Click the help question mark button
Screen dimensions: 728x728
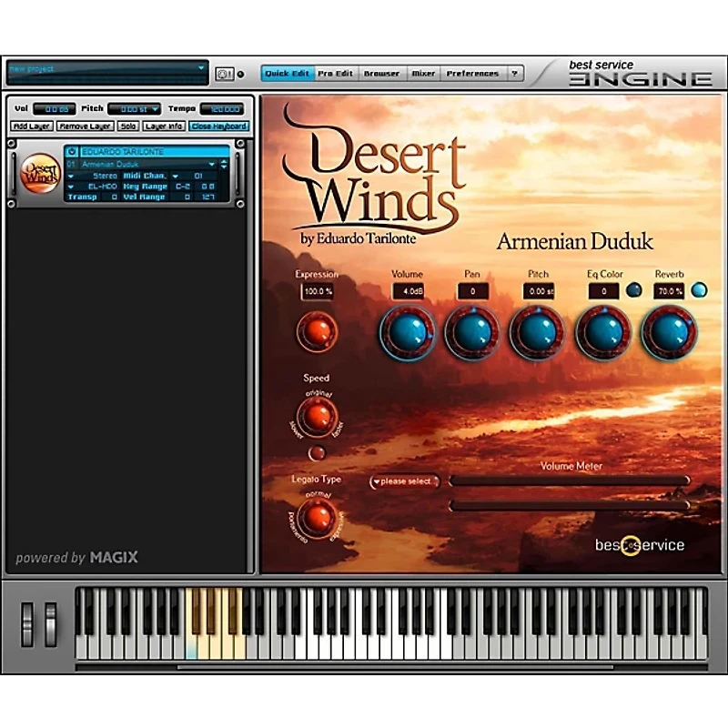click(515, 74)
